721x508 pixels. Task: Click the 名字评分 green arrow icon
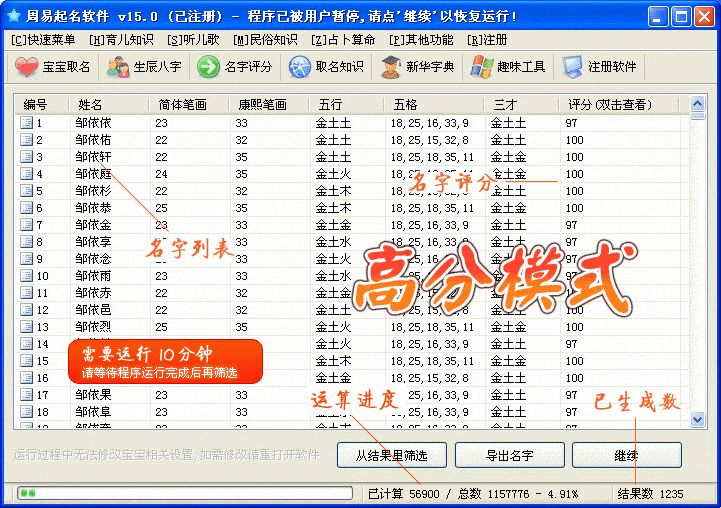point(208,67)
